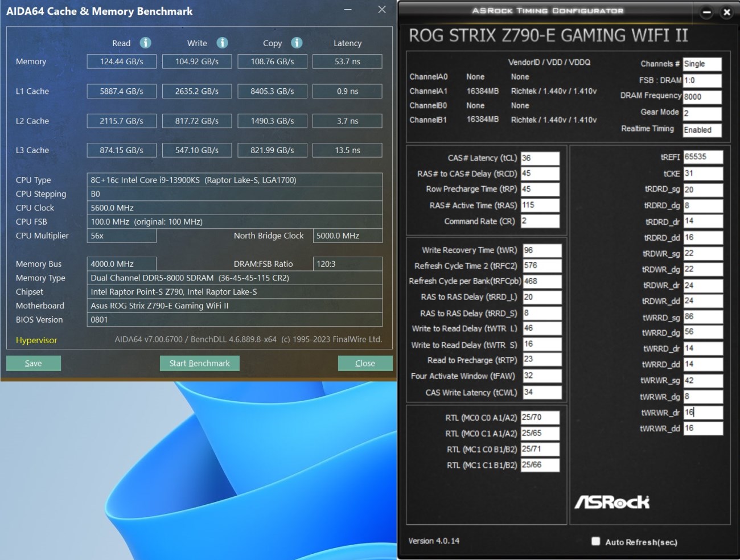Click the tWRRD_sg value field
The width and height of the screenshot is (740, 560).
point(703,316)
